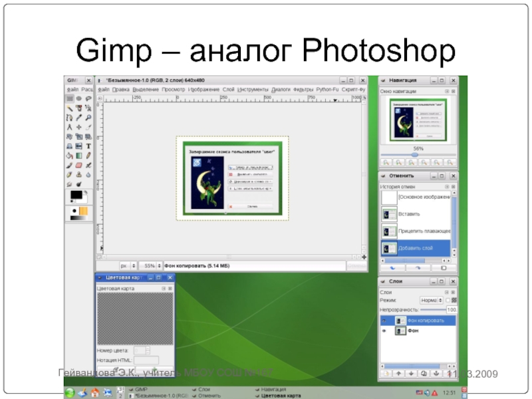532x399 pixels.
Task: Select the Select by Color tool
Action: (x=78, y=108)
